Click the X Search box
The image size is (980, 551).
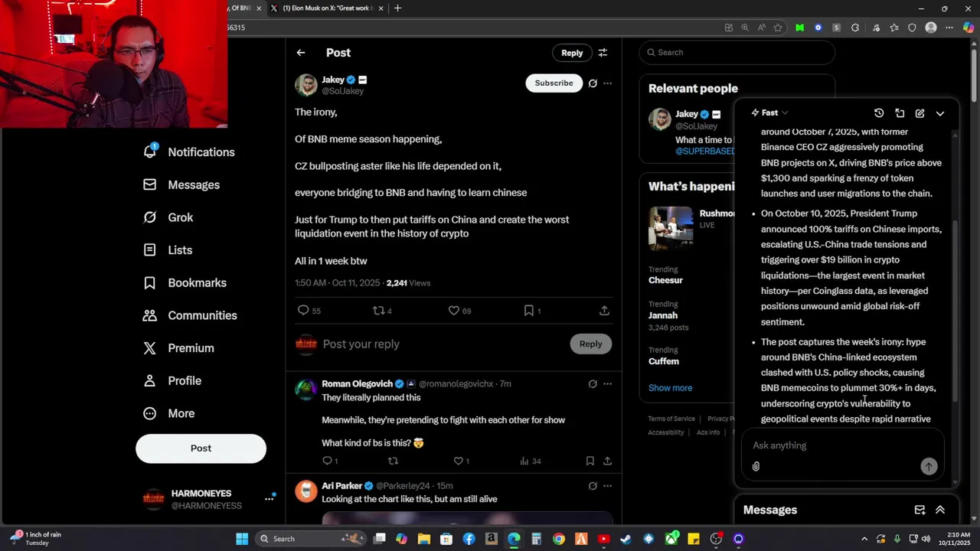pos(737,52)
